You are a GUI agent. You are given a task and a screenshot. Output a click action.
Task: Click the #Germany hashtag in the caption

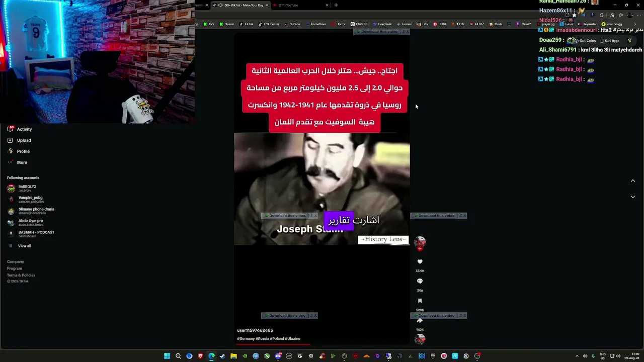point(246,339)
